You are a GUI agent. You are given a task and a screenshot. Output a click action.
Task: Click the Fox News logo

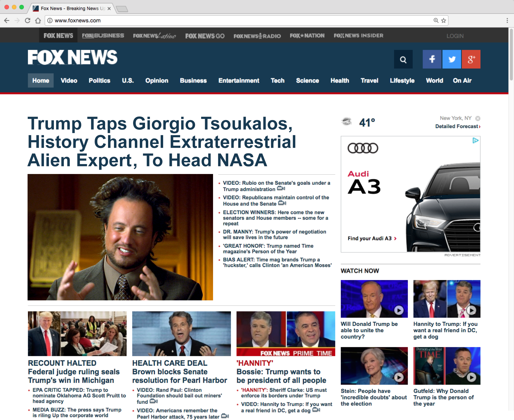[x=73, y=57]
